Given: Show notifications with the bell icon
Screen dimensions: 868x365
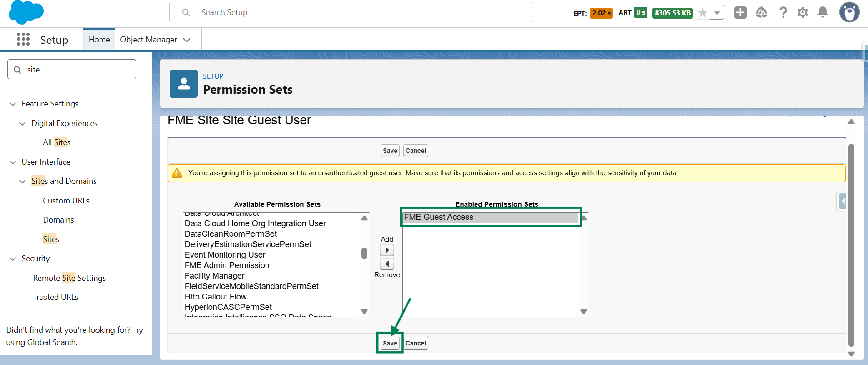Looking at the screenshot, I should click(x=823, y=12).
